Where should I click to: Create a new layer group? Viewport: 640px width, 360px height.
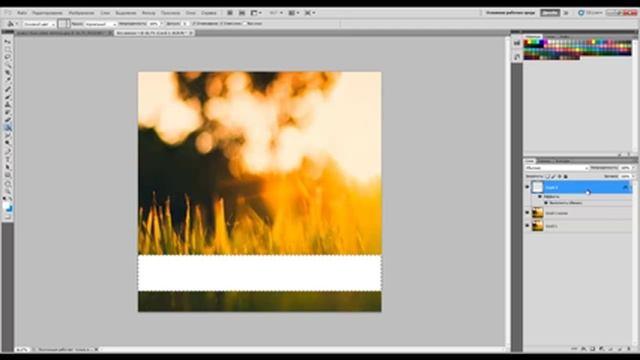click(x=610, y=349)
